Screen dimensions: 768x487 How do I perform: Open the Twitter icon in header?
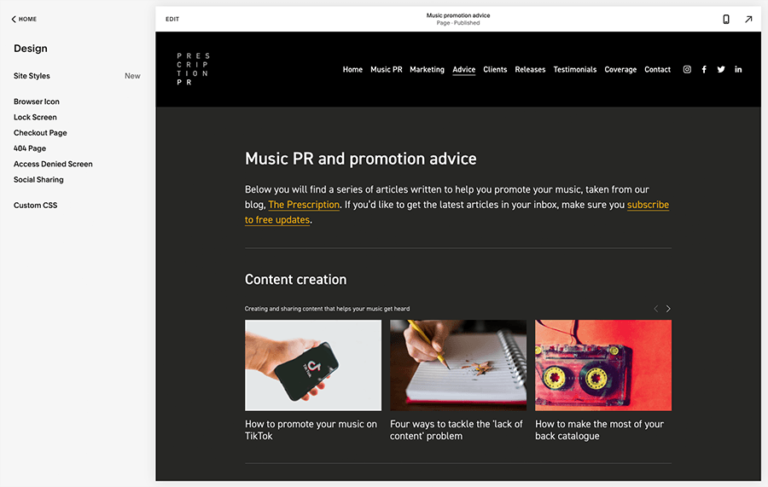(x=721, y=70)
